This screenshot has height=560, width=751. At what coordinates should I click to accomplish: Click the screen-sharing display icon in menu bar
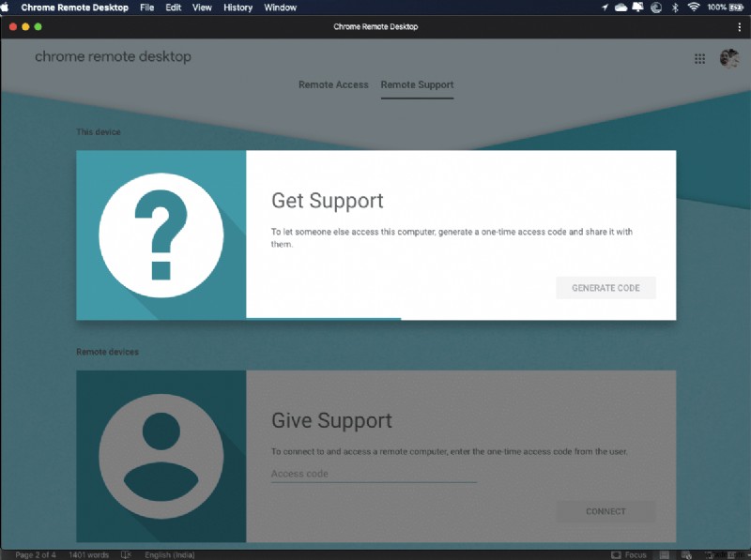tap(638, 8)
